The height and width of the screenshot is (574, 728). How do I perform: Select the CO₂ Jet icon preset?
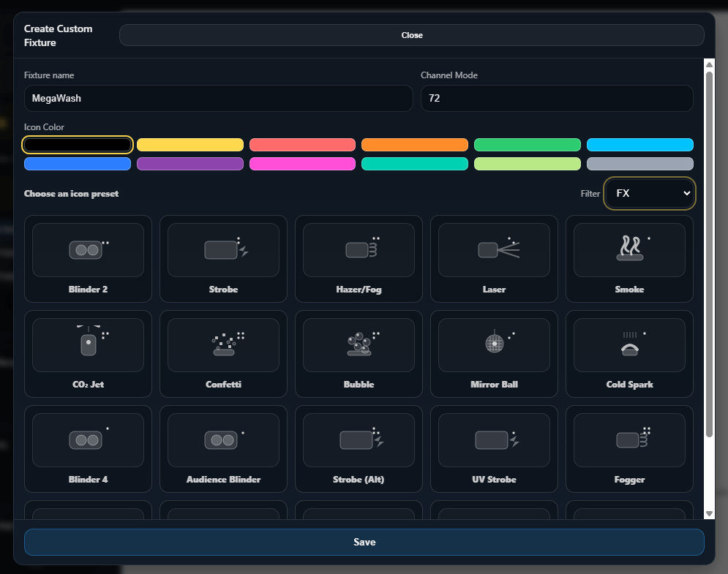point(88,354)
